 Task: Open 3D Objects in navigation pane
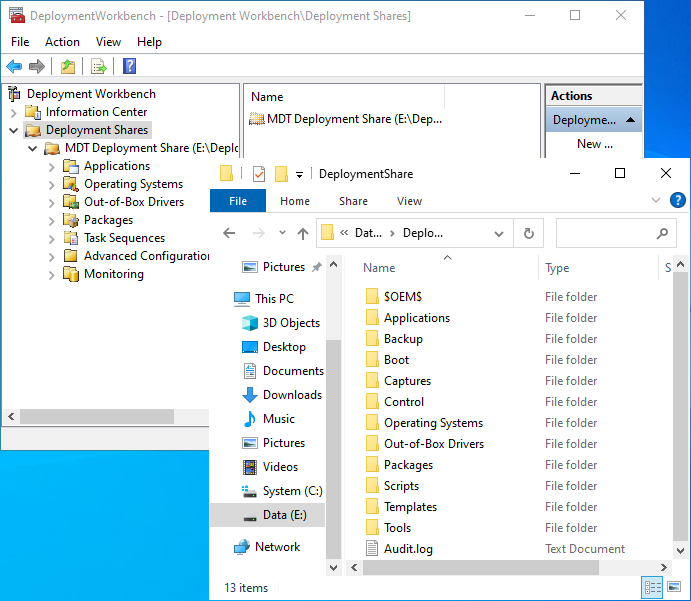coord(291,323)
